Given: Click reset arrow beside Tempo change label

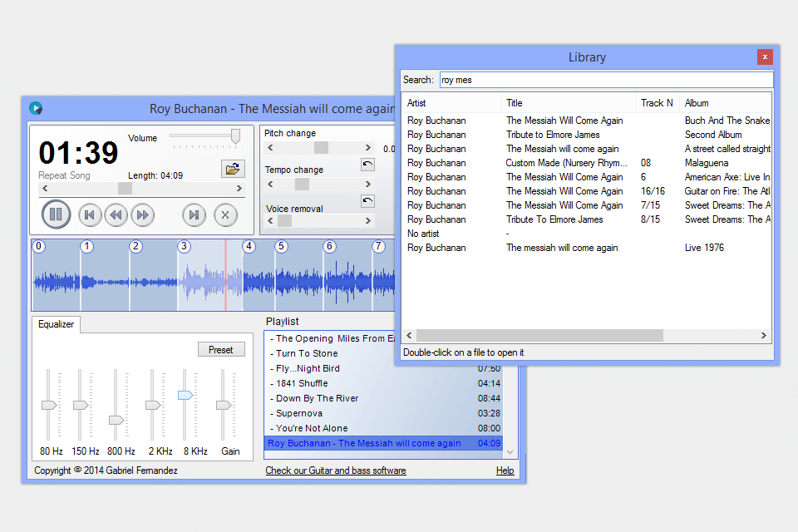Looking at the screenshot, I should tap(367, 165).
